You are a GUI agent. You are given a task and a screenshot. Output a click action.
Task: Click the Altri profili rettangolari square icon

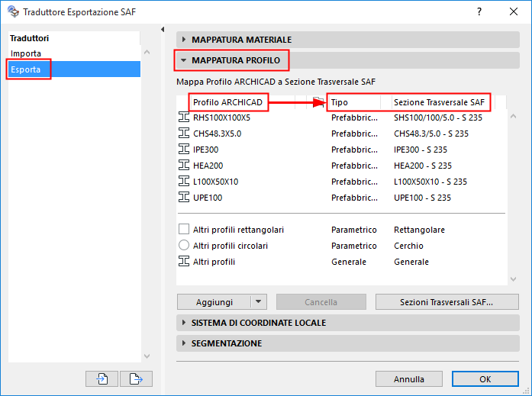tap(184, 229)
